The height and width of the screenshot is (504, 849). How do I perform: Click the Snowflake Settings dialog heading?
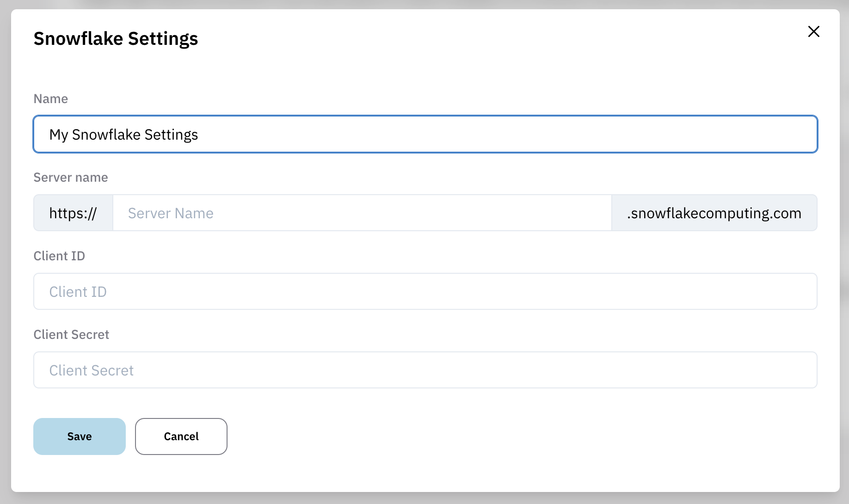point(116,39)
